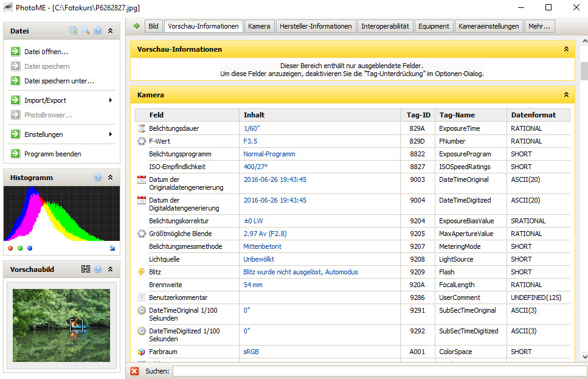
Task: Click the vertical scrollbar of the main panel
Action: (x=584, y=72)
